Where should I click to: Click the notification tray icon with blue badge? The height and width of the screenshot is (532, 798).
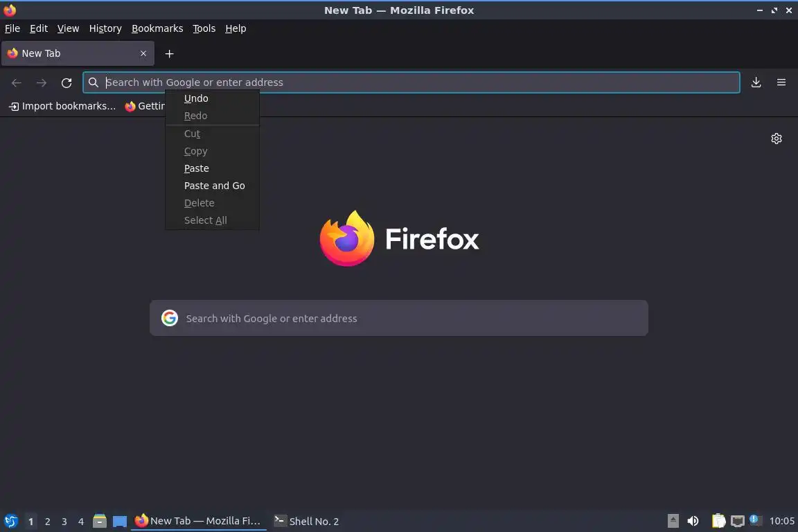pyautogui.click(x=755, y=520)
